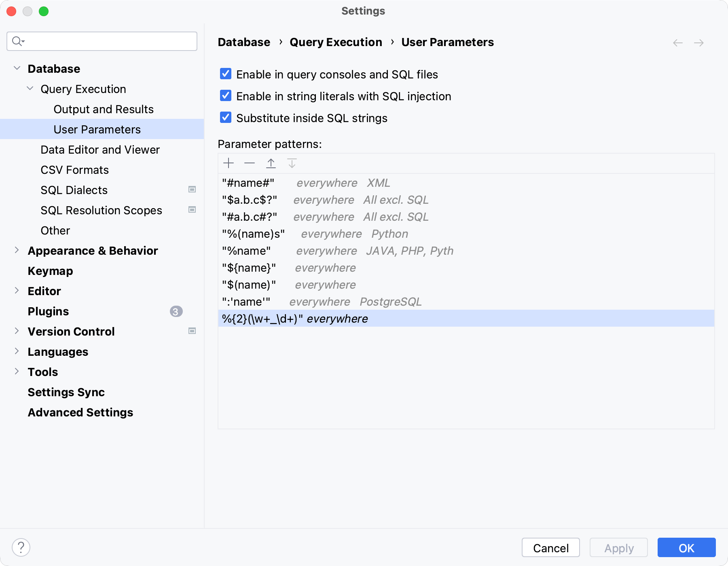Click the modified-settings indicator beside SQL Dialects
Viewport: 728px width, 566px height.
pyautogui.click(x=192, y=189)
